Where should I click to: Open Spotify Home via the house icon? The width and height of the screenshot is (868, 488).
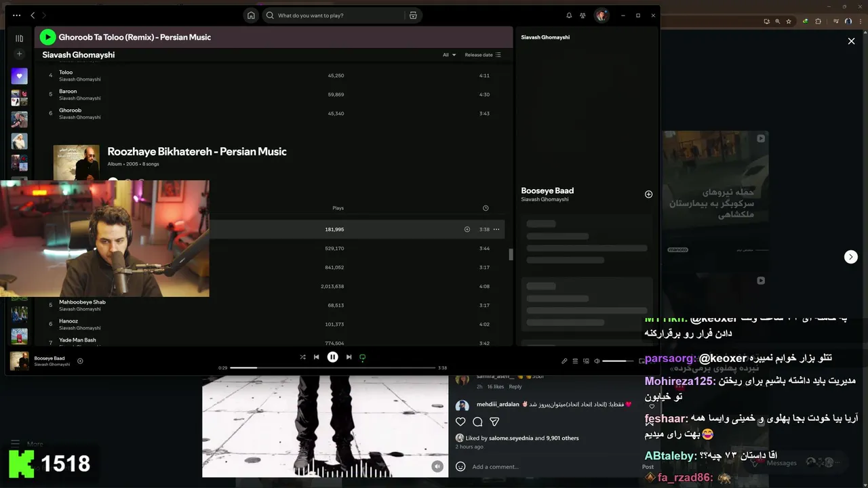[x=251, y=15]
